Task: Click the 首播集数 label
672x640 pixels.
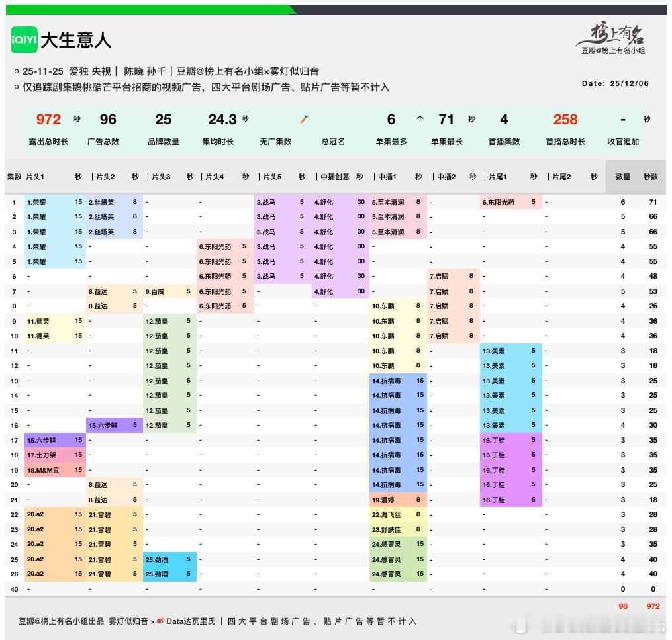Action: [504, 142]
